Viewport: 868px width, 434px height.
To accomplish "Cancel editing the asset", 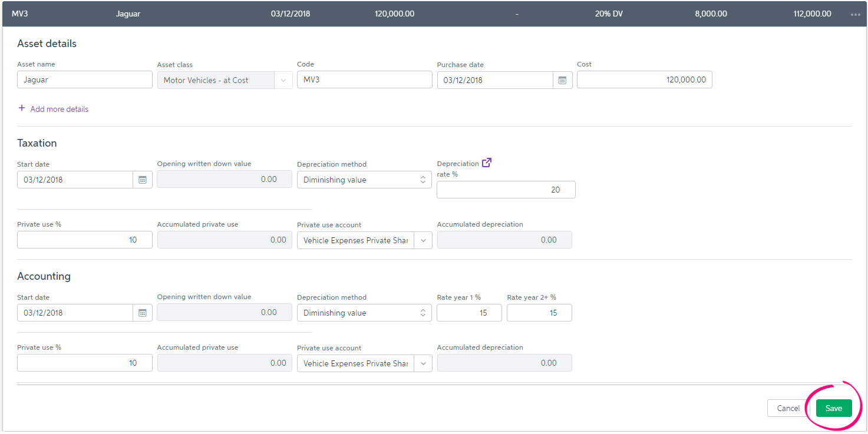I will click(788, 408).
